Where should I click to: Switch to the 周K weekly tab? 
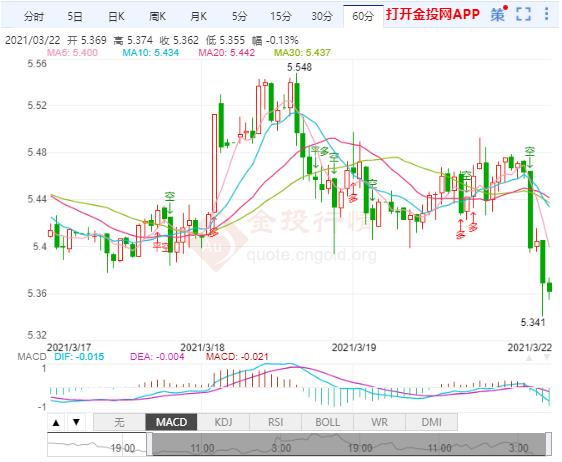pyautogui.click(x=157, y=16)
